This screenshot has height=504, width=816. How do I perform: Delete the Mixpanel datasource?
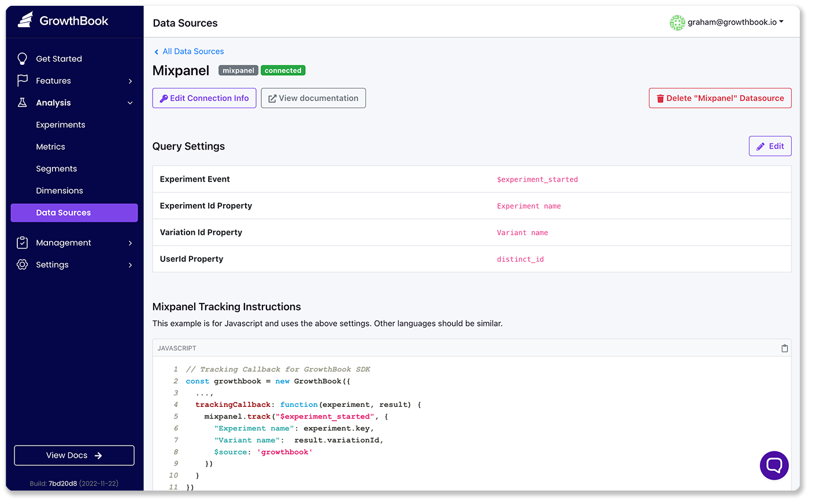(720, 98)
